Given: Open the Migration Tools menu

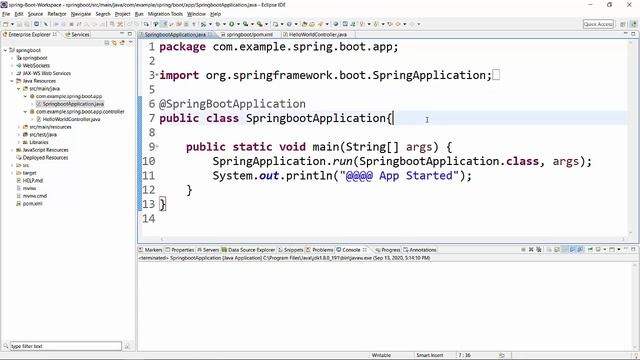Looking at the screenshot, I should tap(165, 14).
